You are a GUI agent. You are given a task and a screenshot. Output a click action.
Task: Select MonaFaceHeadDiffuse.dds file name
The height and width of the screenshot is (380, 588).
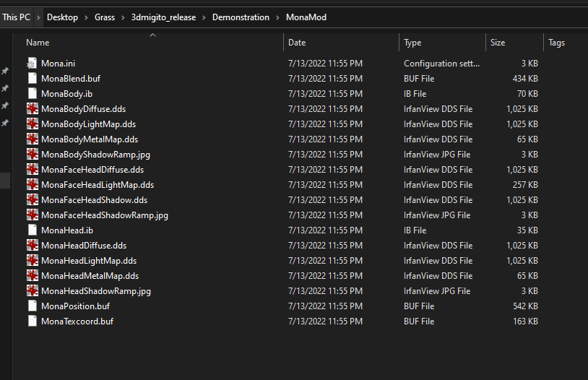(x=92, y=170)
